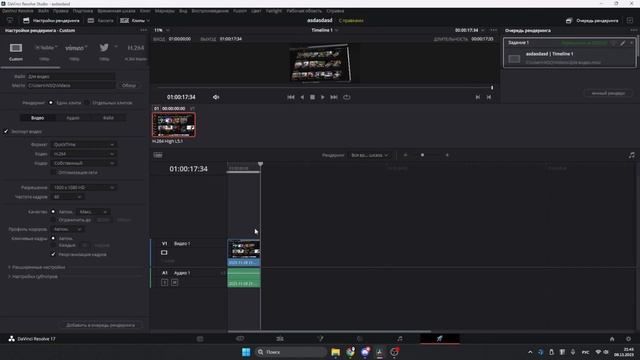Screen dimensions: 640x360
Task: Select Quality Restrict to radio button
Action: pos(53,220)
